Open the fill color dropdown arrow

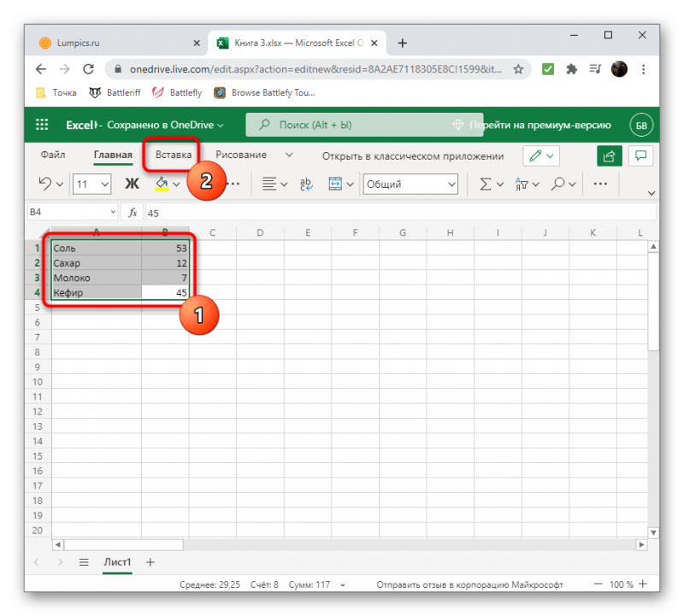(176, 184)
